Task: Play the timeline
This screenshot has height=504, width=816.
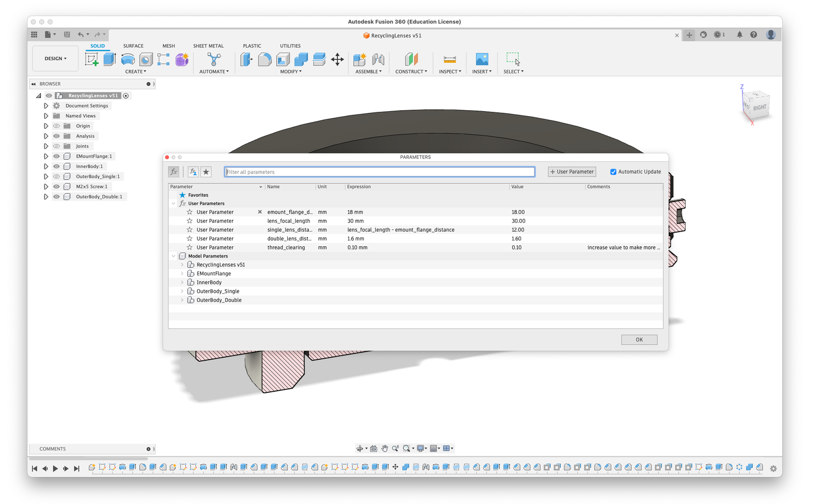Action: [55, 468]
